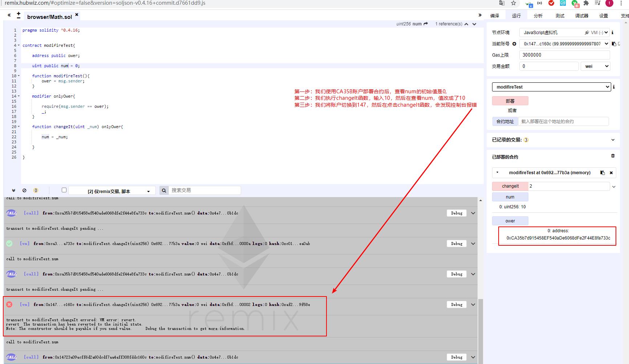
Task: Click the 部署 (Deploy) button
Action: [x=510, y=101]
